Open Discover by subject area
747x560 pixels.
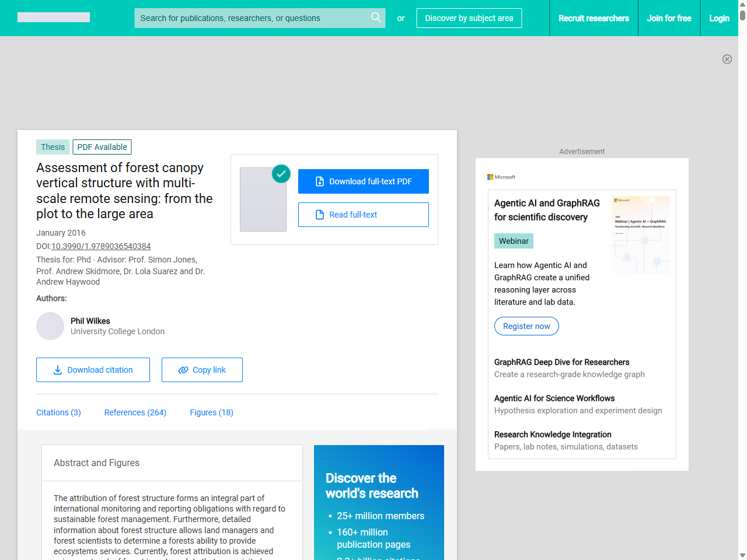click(x=469, y=18)
